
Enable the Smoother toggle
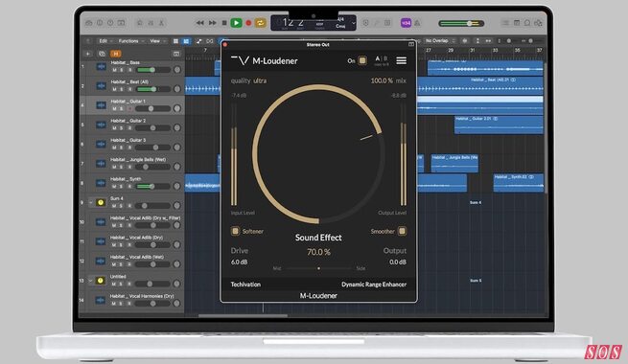pyautogui.click(x=402, y=231)
